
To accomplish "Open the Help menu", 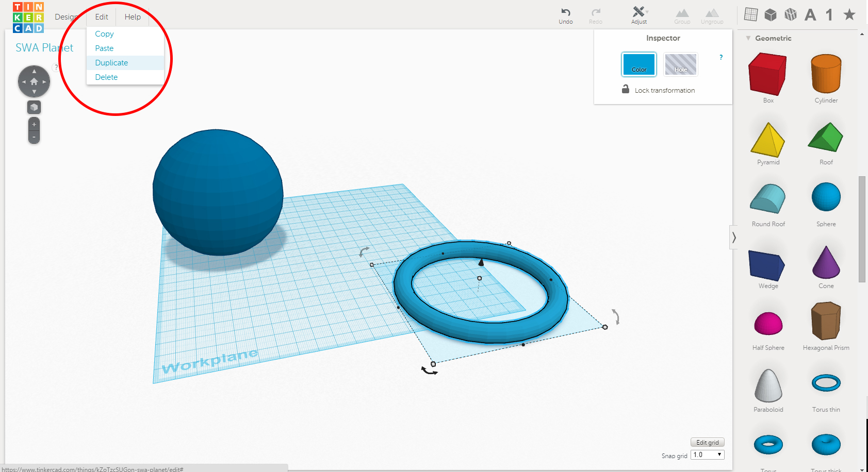I will (x=133, y=17).
